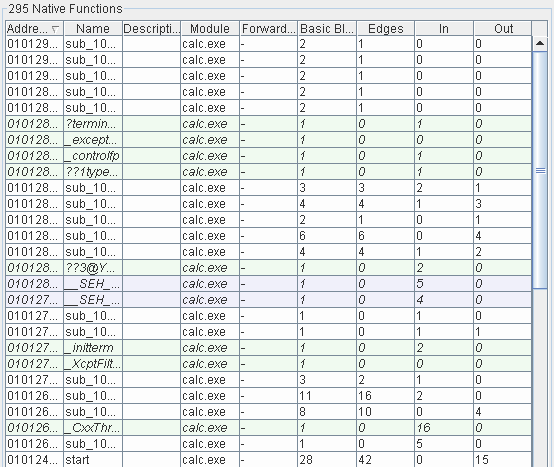The width and height of the screenshot is (554, 467).
Task: Select the ??1type... function row
Action: [269, 172]
